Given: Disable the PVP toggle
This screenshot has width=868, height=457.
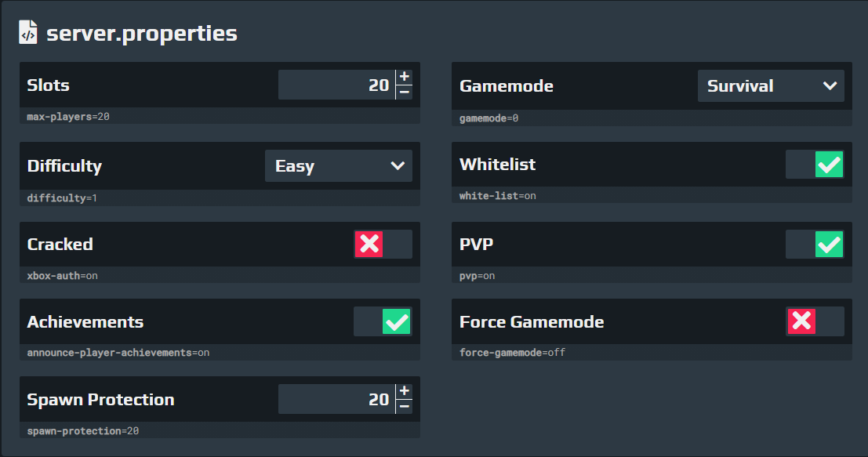Looking at the screenshot, I should [815, 244].
